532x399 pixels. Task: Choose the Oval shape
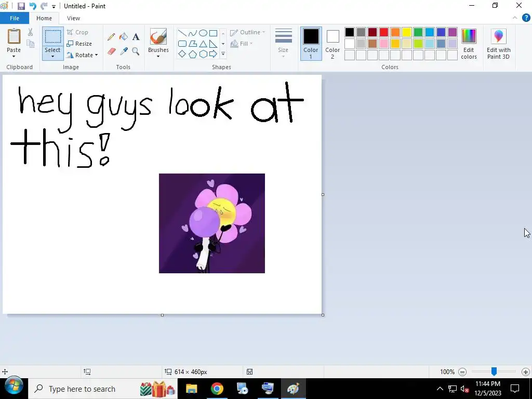click(203, 33)
